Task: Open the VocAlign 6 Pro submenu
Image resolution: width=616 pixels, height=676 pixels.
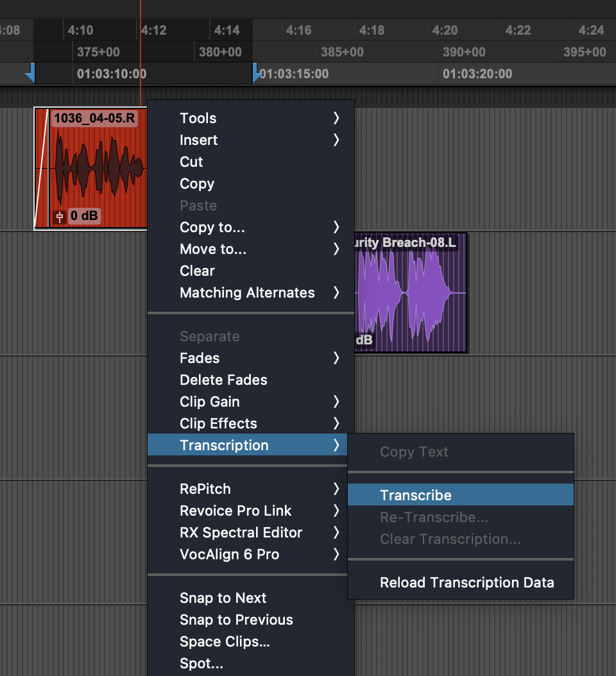Action: point(248,554)
